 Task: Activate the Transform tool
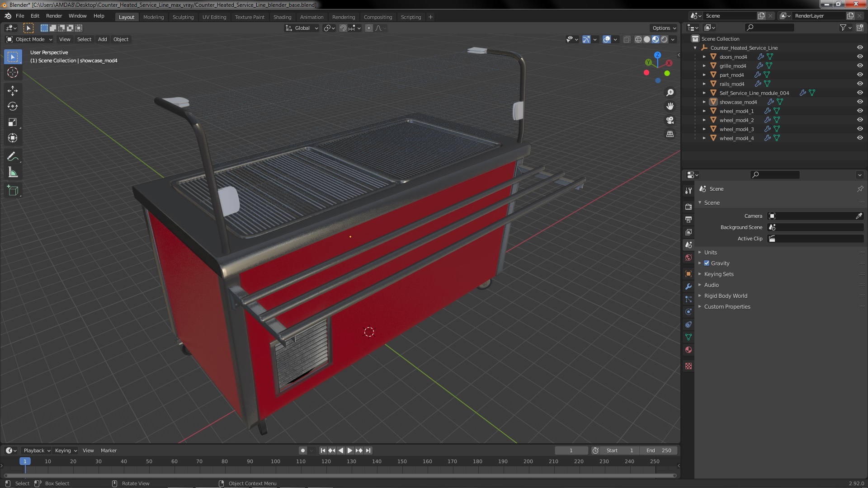tap(13, 138)
